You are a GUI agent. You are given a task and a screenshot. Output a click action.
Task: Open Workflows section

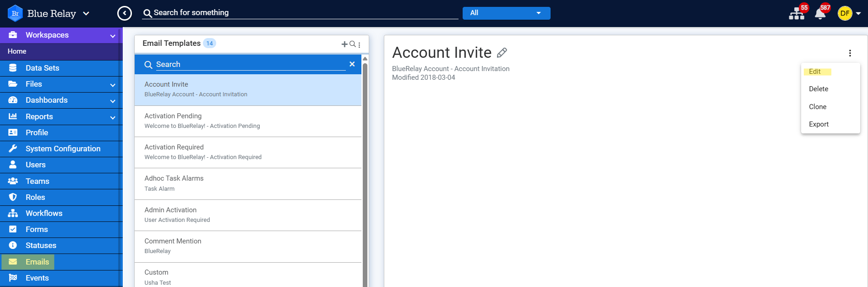pos(44,213)
